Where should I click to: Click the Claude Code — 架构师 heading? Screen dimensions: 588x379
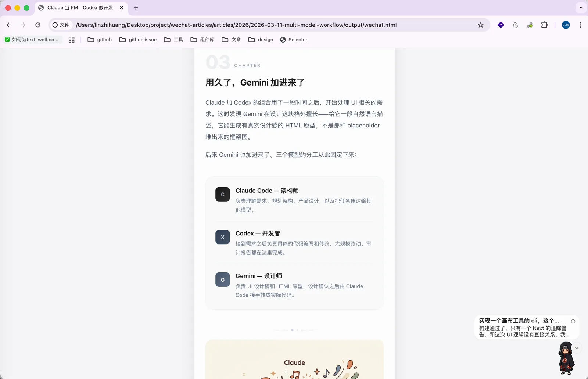pyautogui.click(x=267, y=191)
